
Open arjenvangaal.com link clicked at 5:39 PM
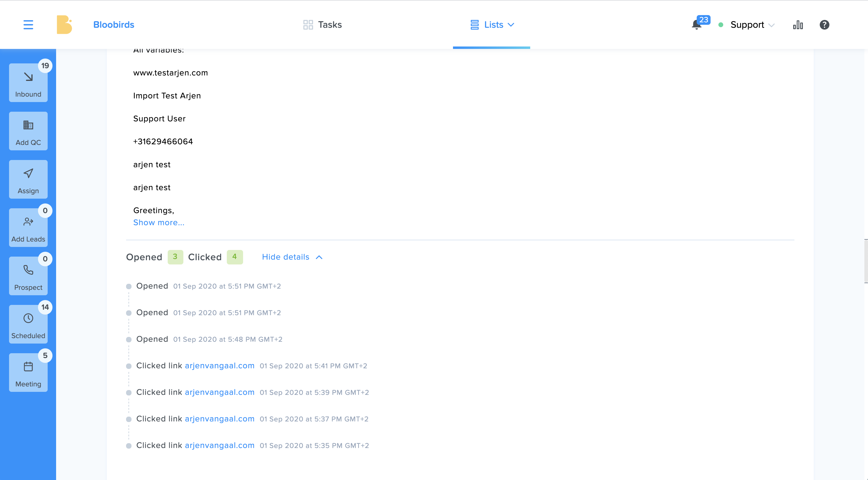219,392
